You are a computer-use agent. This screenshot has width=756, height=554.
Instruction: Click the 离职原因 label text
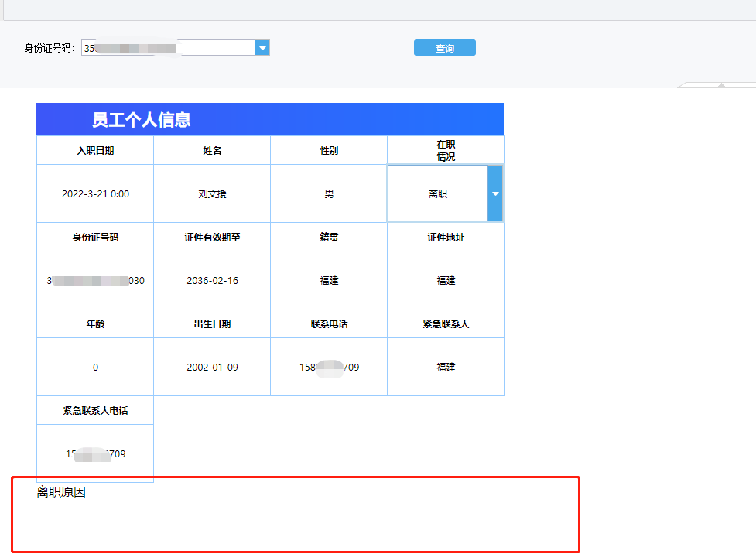click(x=61, y=491)
